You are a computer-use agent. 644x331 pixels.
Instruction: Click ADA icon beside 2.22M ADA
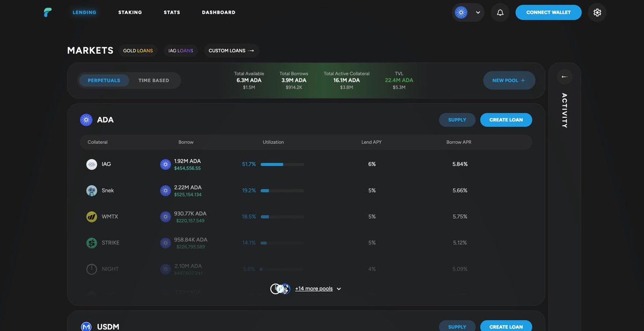pos(165,191)
